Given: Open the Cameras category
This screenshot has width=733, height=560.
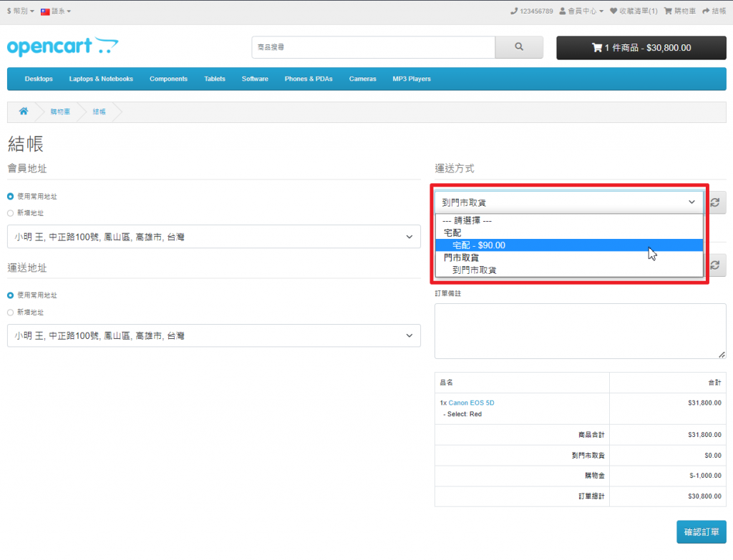Looking at the screenshot, I should (x=362, y=79).
